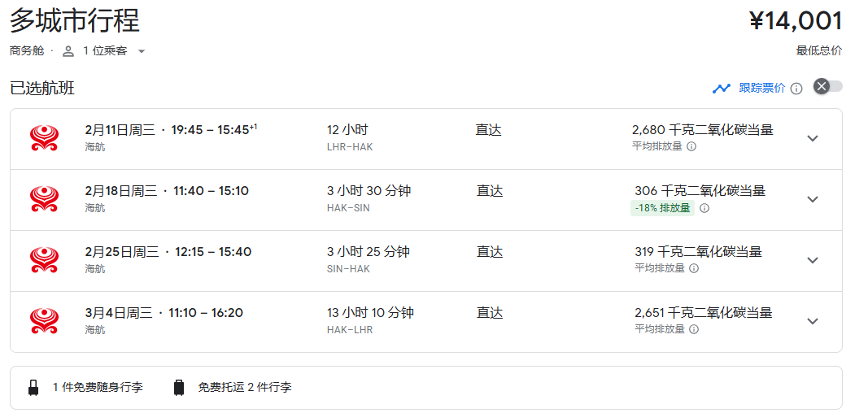
Task: Click emissions info icon for 2,680 千克 flight
Action: tap(691, 146)
